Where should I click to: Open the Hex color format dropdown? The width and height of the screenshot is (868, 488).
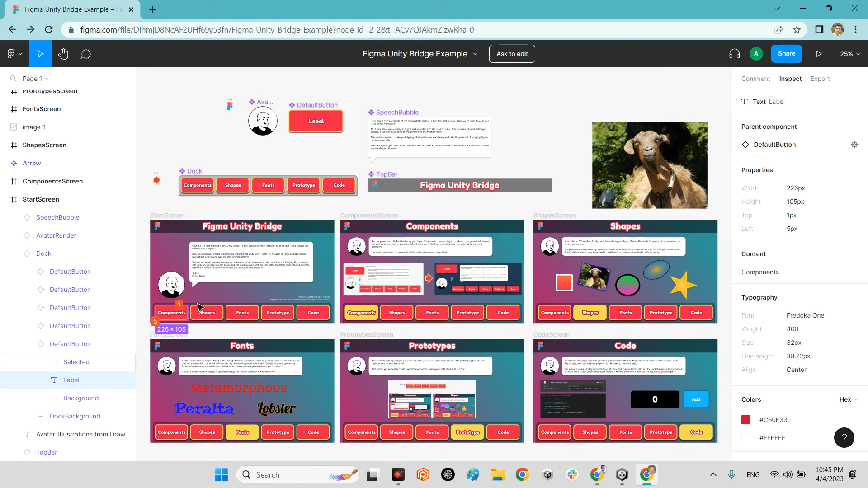(849, 399)
